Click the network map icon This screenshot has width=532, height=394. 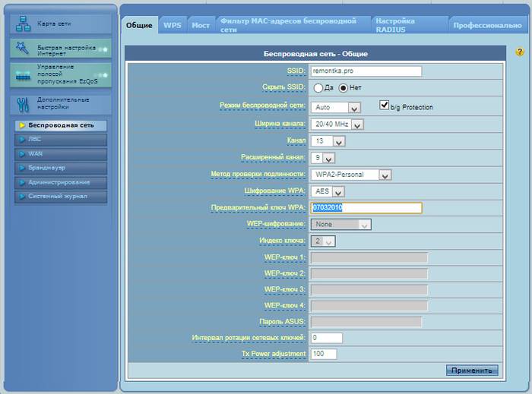(x=23, y=24)
